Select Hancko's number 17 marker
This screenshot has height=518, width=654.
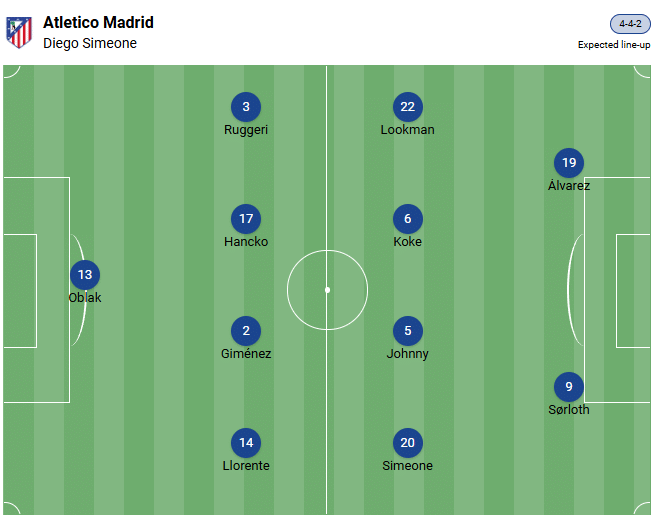(246, 219)
